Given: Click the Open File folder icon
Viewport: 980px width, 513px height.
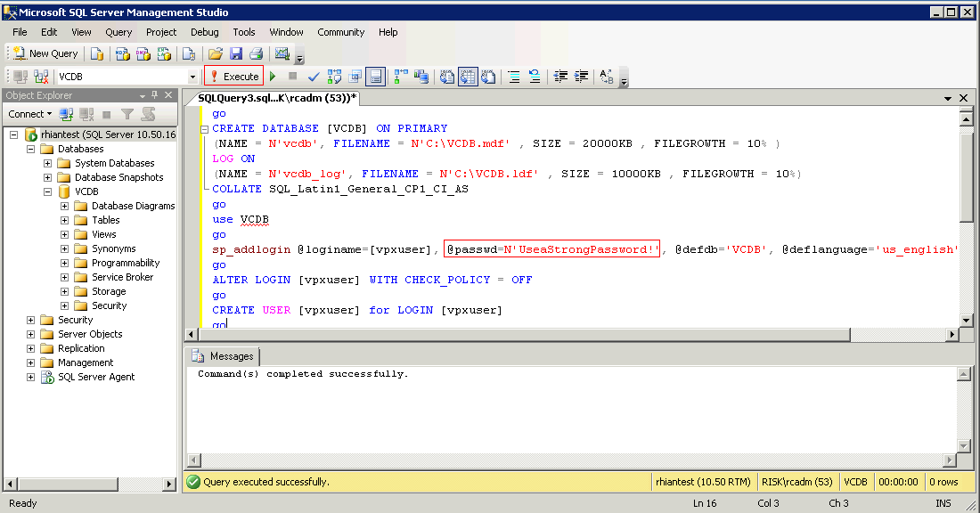Looking at the screenshot, I should [x=216, y=53].
